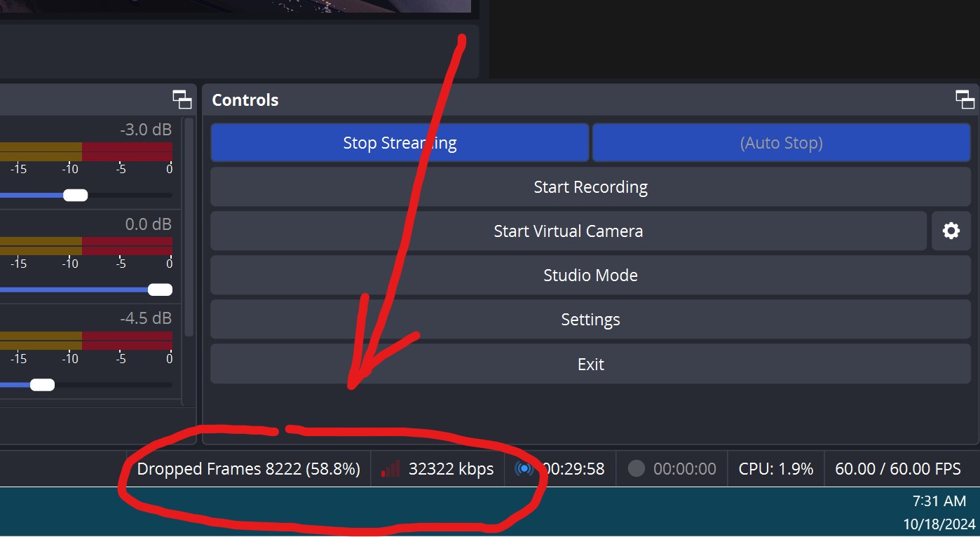Click the 0.0 dB volume slider handle
Image resolution: width=980 pixels, height=537 pixels.
point(161,290)
